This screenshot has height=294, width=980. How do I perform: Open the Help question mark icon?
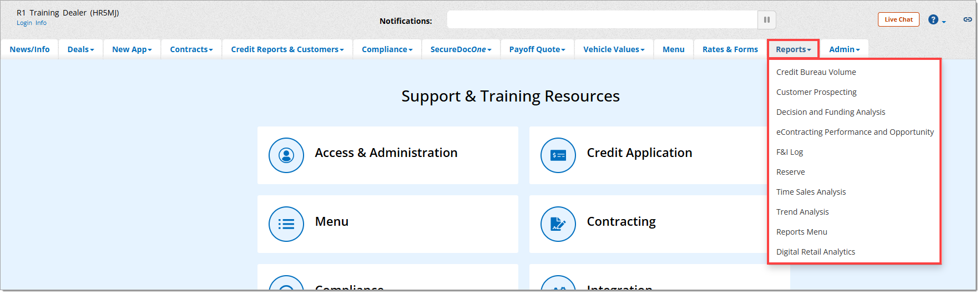pos(933,20)
